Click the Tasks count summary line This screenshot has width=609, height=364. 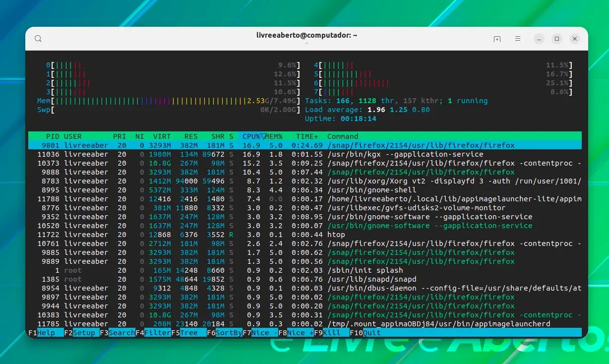(396, 101)
